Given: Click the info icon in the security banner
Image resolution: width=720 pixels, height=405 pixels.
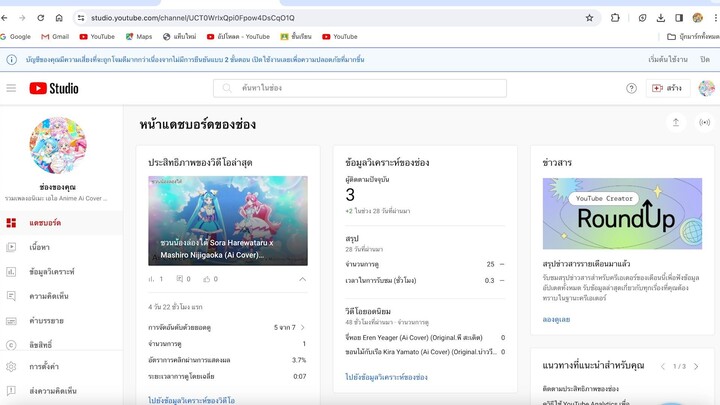Looking at the screenshot, I should [11, 59].
